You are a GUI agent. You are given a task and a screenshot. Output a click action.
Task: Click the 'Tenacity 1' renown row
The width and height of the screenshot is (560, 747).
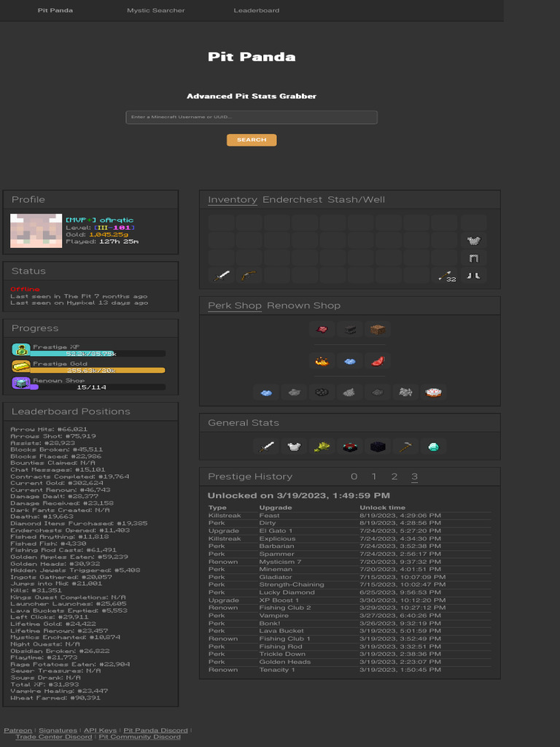coord(349,670)
